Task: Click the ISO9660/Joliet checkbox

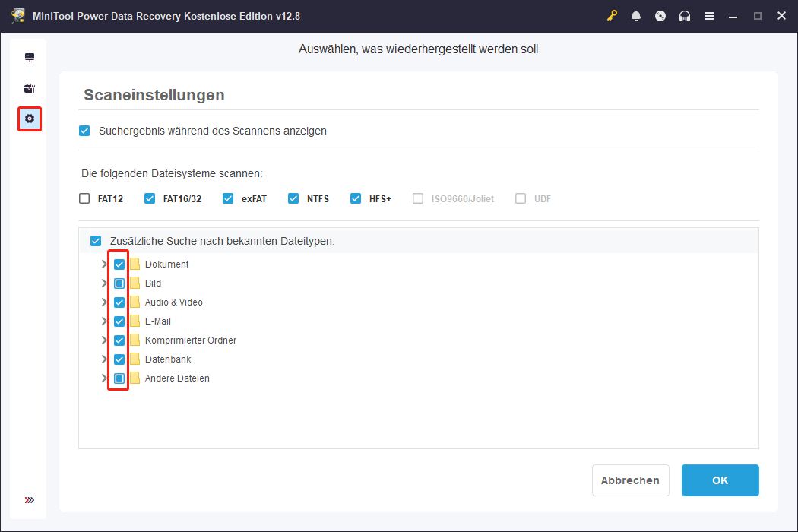Action: click(418, 198)
